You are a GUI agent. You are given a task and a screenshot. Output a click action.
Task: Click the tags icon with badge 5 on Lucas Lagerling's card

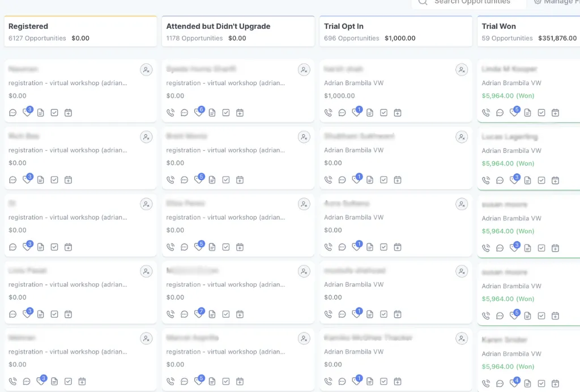pos(514,180)
